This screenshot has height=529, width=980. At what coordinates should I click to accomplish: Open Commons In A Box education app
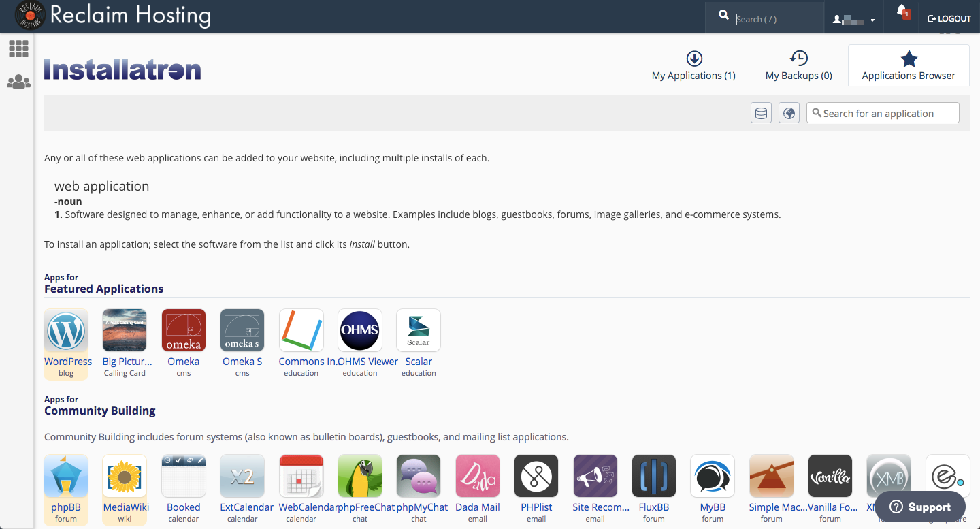301,331
